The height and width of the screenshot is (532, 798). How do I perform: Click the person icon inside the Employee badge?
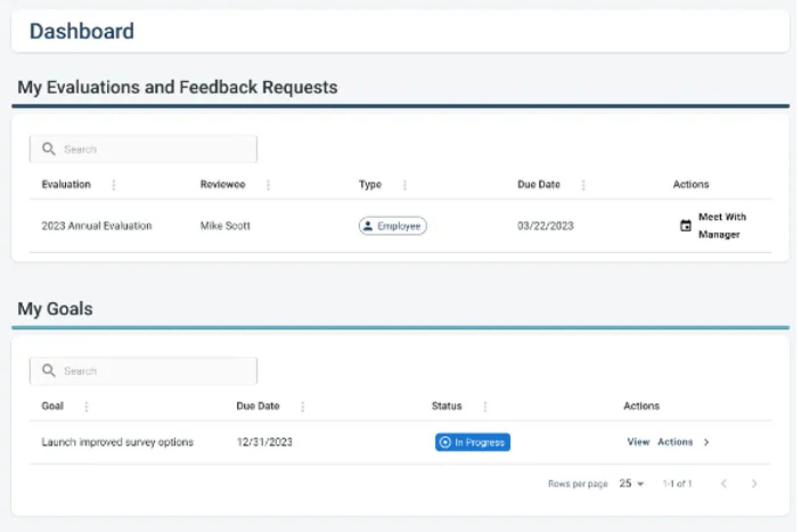pos(369,226)
